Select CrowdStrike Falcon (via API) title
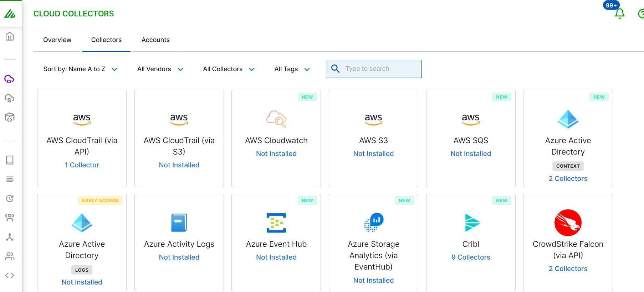This screenshot has height=292, width=644. pos(568,250)
